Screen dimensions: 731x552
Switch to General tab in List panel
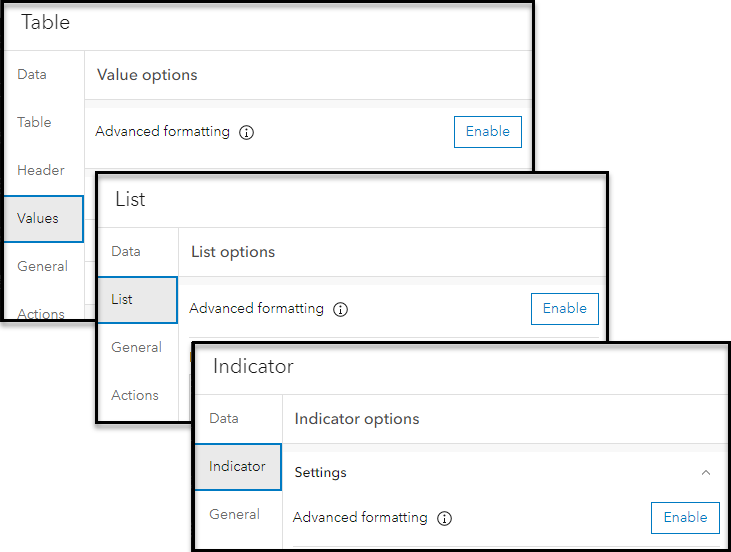pos(136,347)
